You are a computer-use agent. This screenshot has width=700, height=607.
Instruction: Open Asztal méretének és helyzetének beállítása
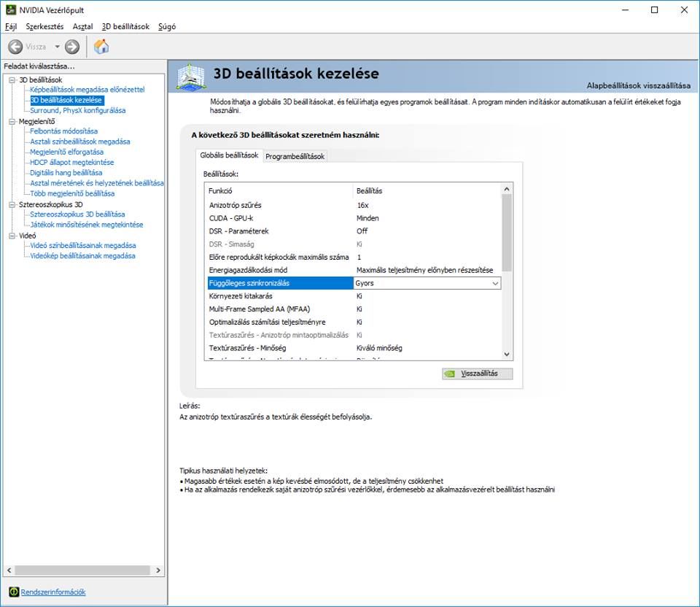coord(96,183)
